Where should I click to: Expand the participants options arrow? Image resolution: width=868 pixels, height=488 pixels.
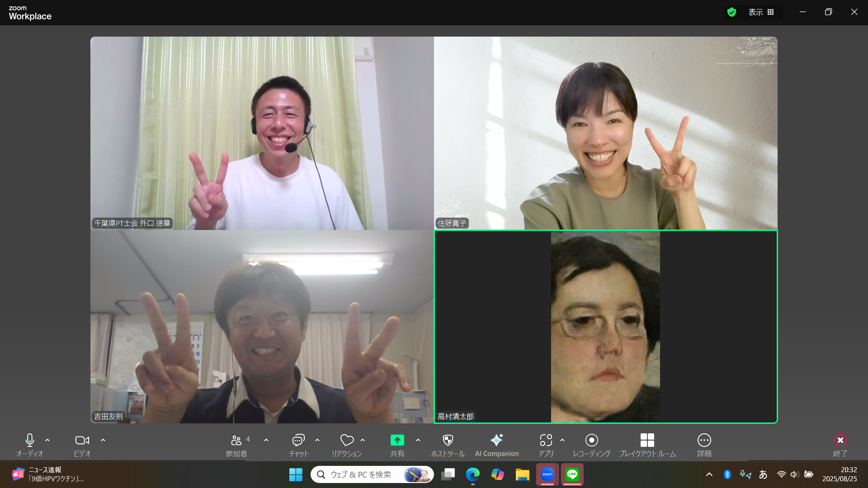pos(266,440)
